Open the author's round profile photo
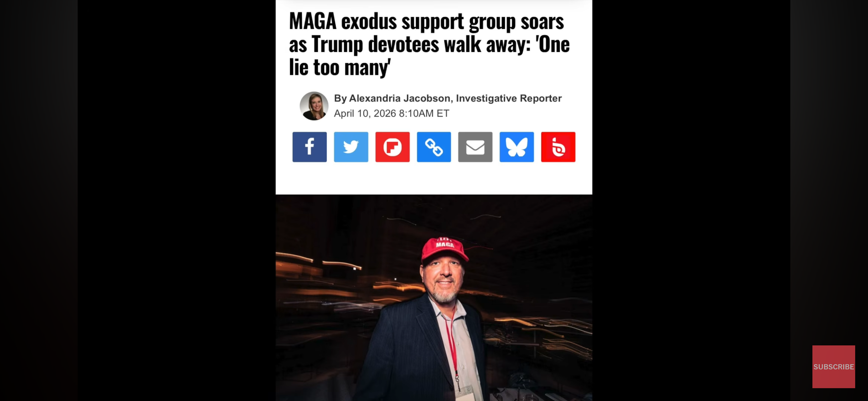 [x=314, y=106]
